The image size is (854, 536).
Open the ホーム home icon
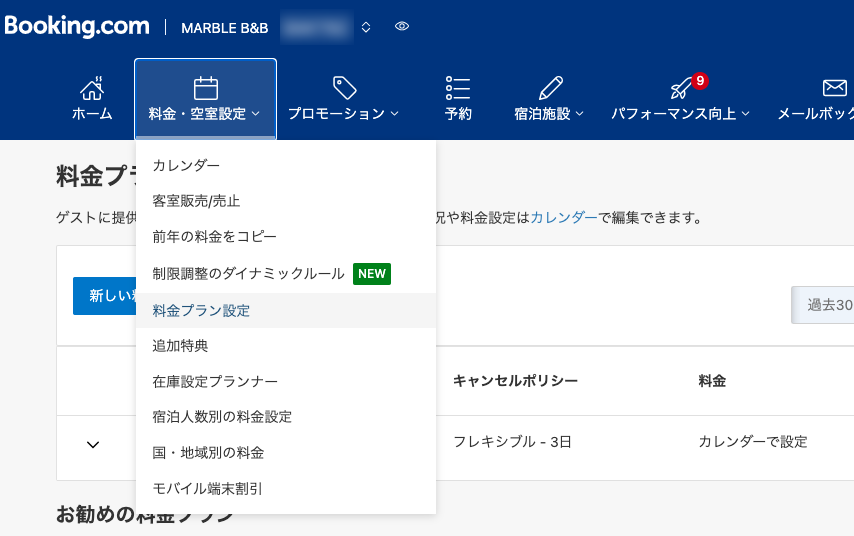[92, 88]
